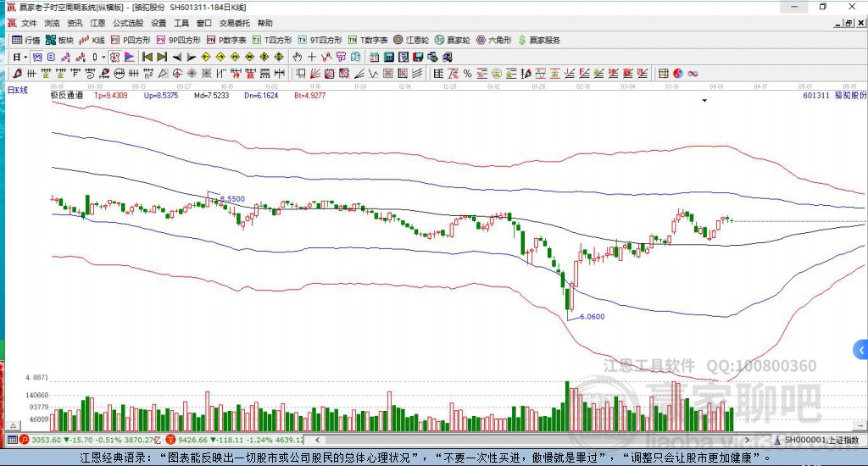Click the 日K线 chart label
This screenshot has width=868, height=466.
17,90
